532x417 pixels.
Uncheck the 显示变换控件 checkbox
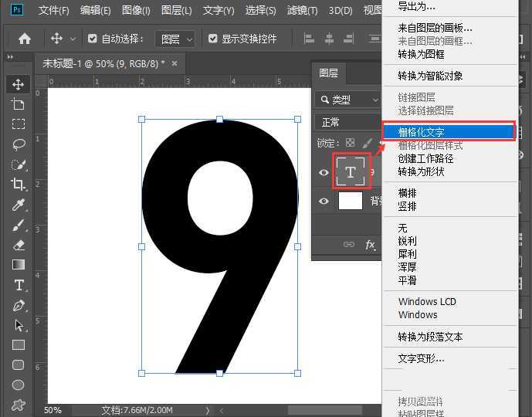coord(211,39)
